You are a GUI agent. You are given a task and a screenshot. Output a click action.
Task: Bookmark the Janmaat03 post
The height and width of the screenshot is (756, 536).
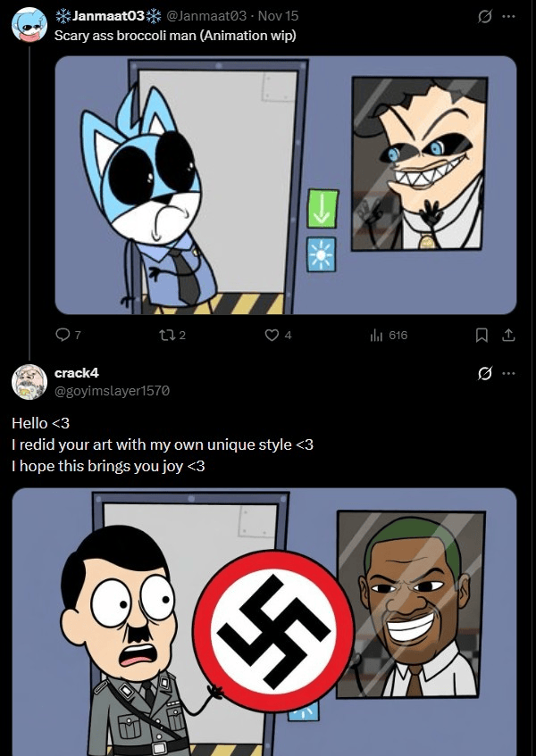[482, 336]
